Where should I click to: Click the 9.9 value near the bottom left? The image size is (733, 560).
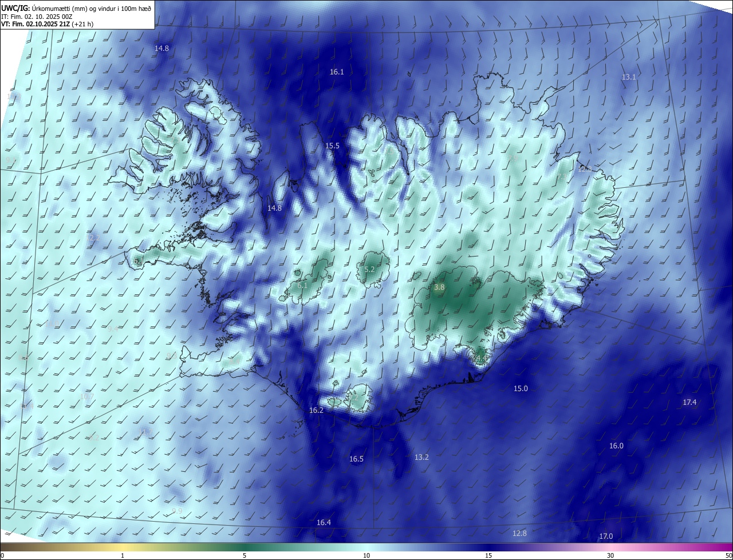pyautogui.click(x=177, y=511)
